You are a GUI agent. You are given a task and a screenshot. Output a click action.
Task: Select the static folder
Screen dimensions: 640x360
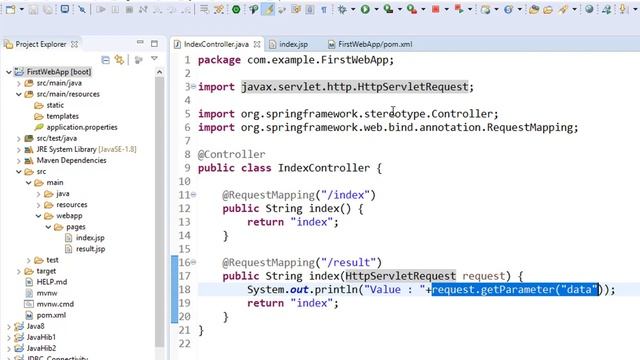click(x=55, y=105)
